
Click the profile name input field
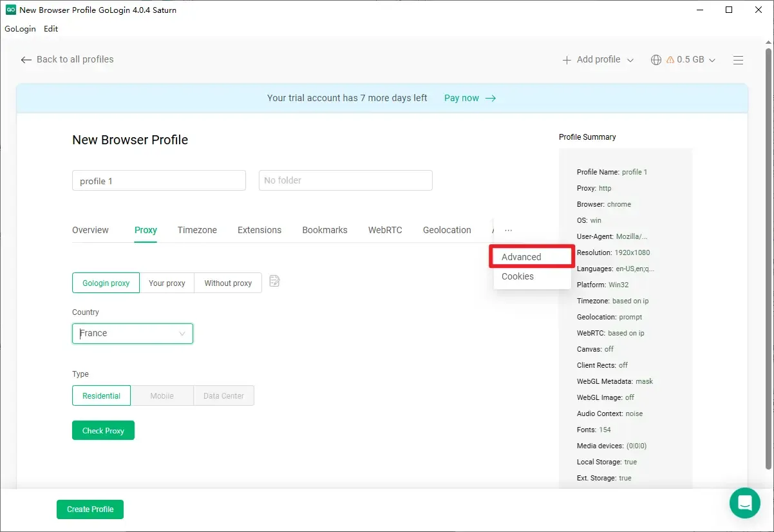pyautogui.click(x=158, y=180)
